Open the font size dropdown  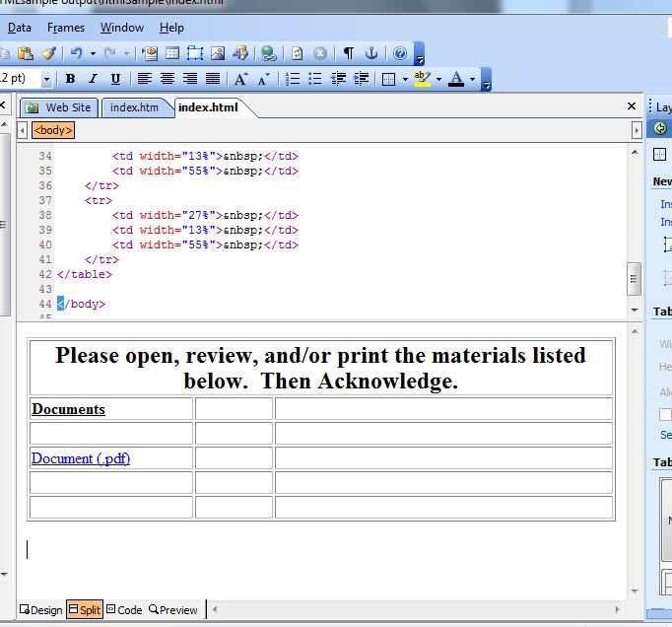point(46,79)
